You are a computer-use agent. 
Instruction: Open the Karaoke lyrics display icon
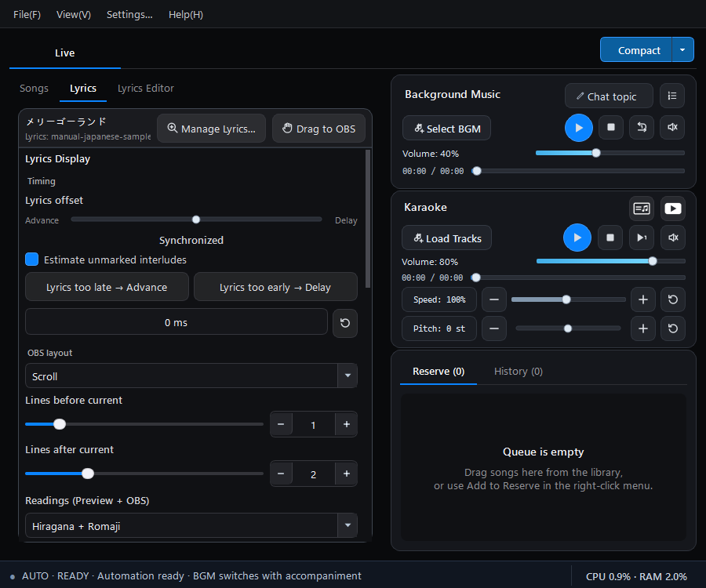pos(642,209)
